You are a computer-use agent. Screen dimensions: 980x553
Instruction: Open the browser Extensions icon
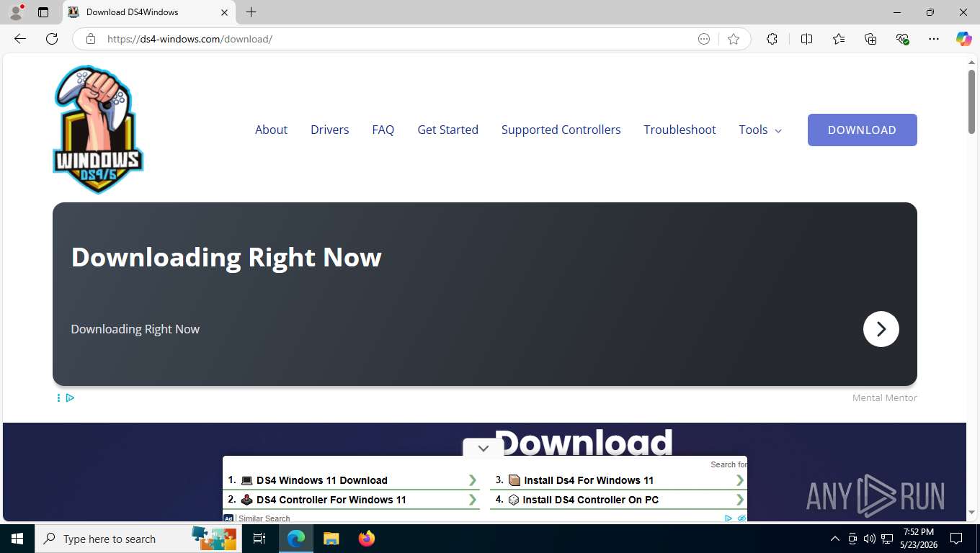click(x=772, y=39)
